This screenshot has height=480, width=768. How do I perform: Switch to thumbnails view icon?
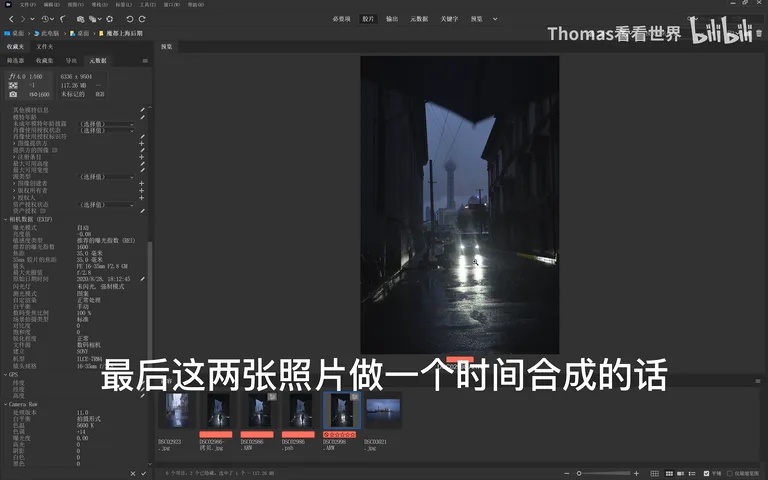click(669, 474)
